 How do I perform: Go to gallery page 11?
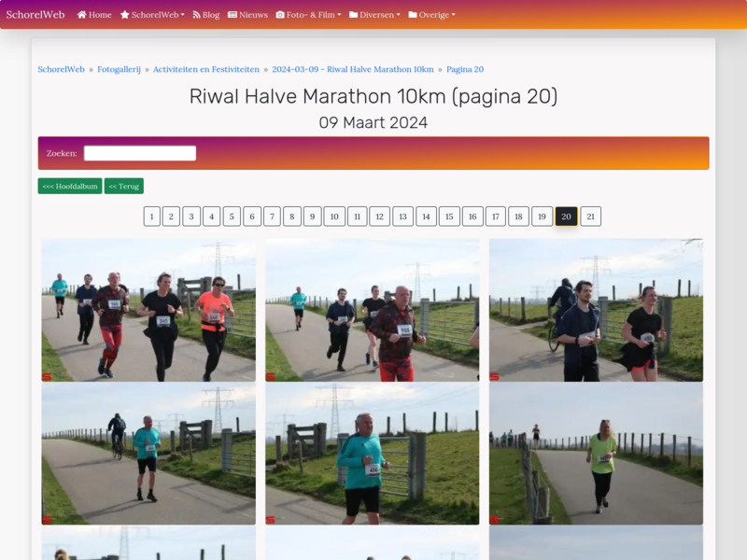click(358, 217)
